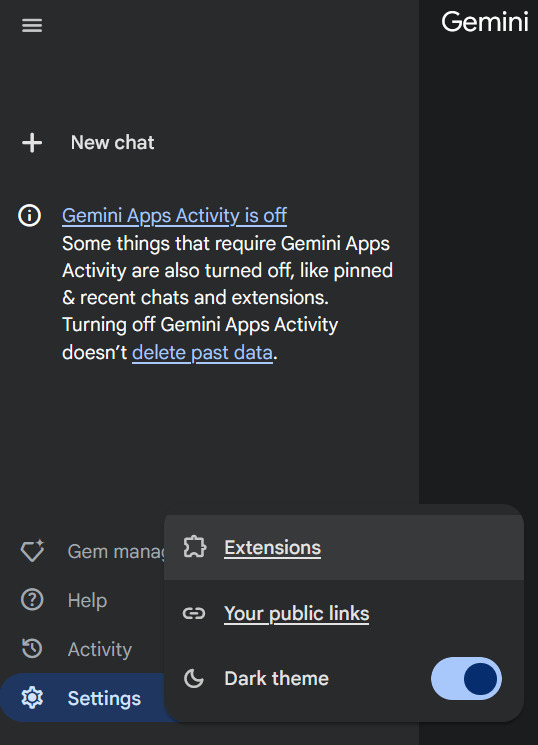Click the Settings gear icon
538x745 pixels.
tap(32, 698)
